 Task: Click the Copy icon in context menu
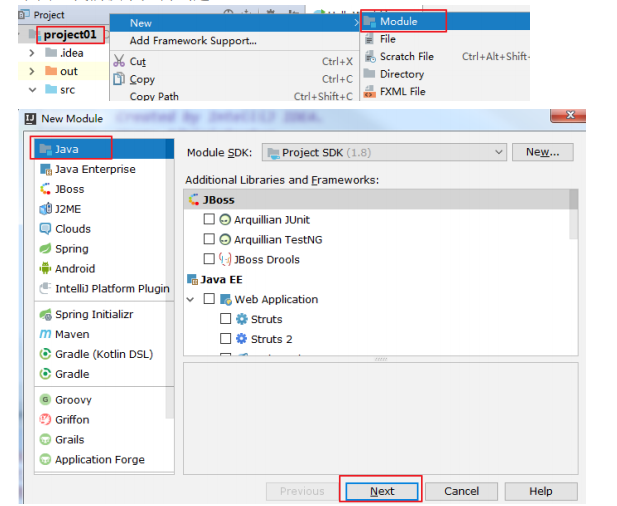coord(119,79)
